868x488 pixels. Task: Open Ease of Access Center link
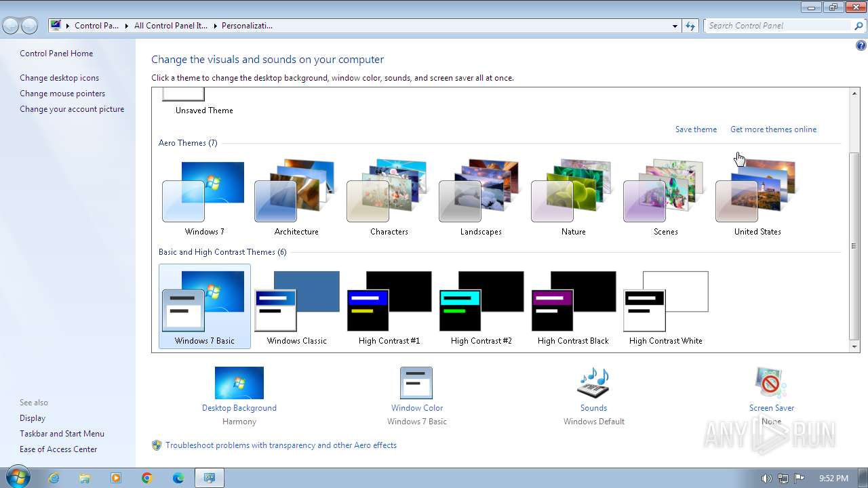click(58, 449)
